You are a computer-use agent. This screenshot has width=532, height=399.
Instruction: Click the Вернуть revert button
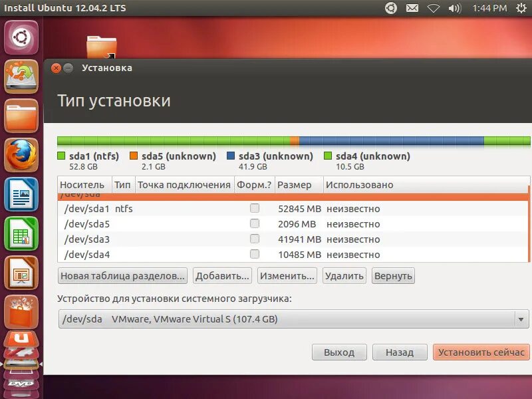coord(393,276)
